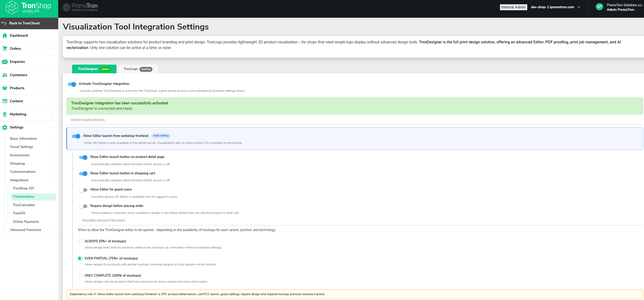644x300 pixels.
Task: Click the Enquiries envelope icon
Action: pos(5,62)
